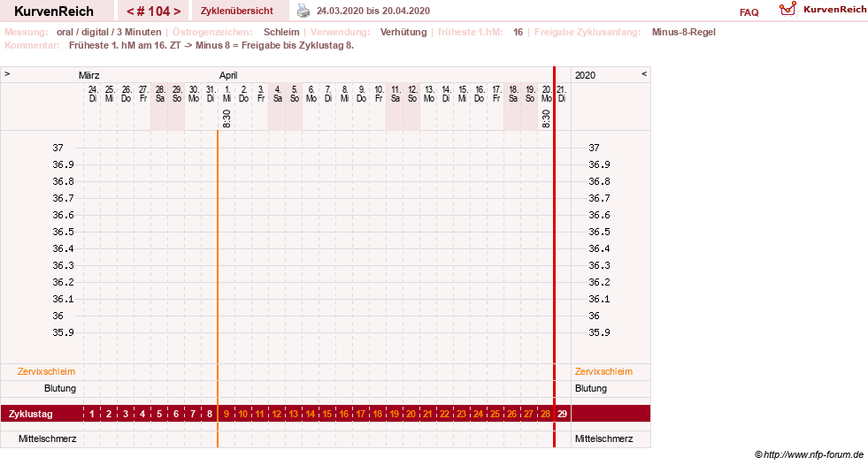Click the 37 label on left temperature axis
Image resolution: width=868 pixels, height=465 pixels.
coord(58,148)
